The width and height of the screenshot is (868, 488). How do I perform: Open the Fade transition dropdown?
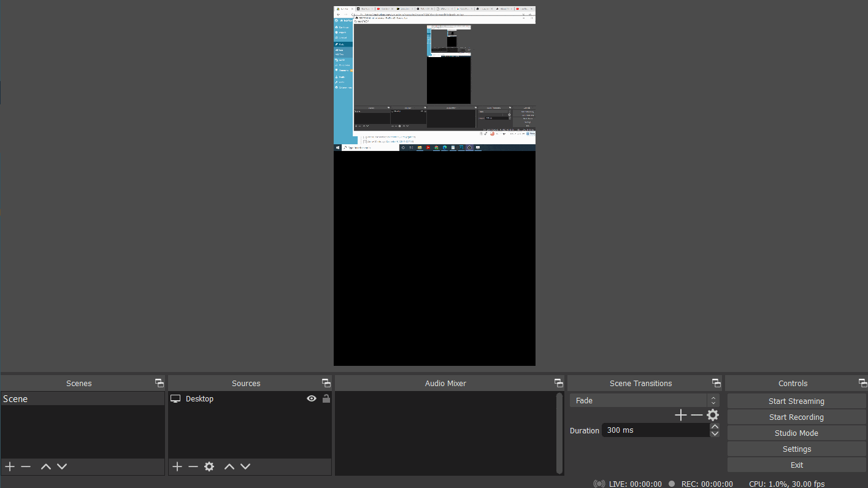[x=644, y=400]
